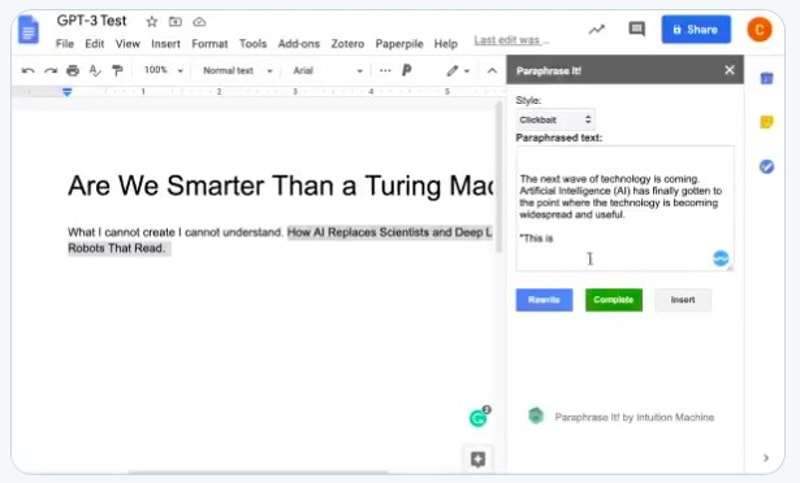This screenshot has height=483, width=800.
Task: Open the Help menu
Action: tap(445, 44)
